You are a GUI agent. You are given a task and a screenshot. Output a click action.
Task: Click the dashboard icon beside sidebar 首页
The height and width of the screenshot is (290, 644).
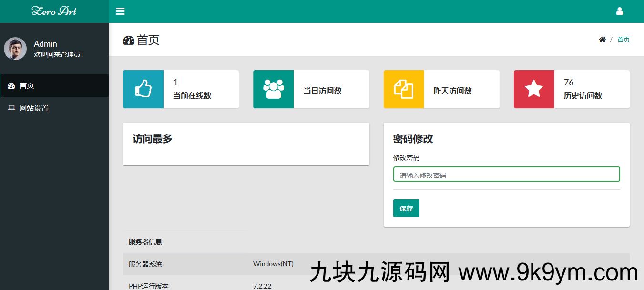[11, 85]
